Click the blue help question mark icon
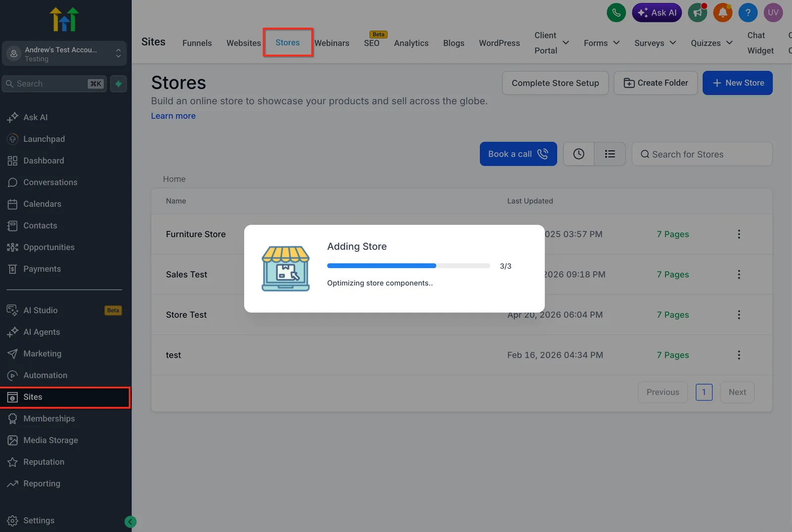Viewport: 792px width, 532px height. tap(748, 13)
